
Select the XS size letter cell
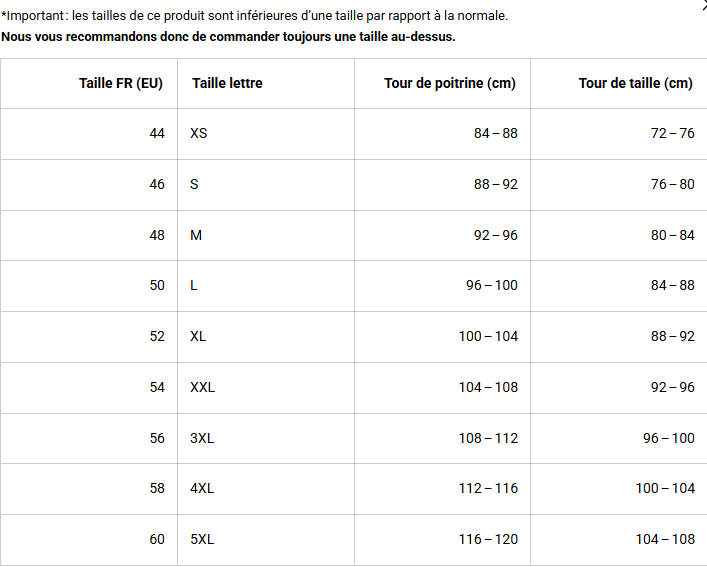(266, 134)
